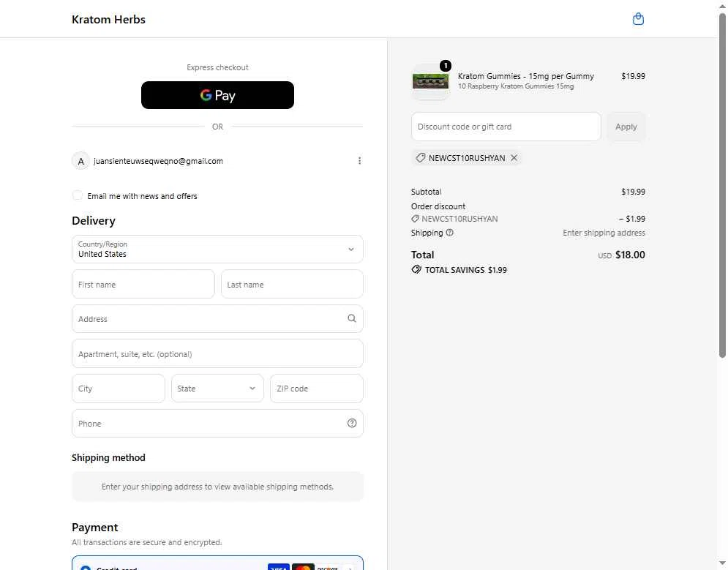Click the Enter shipping address text
The width and height of the screenshot is (728, 570).
click(604, 233)
